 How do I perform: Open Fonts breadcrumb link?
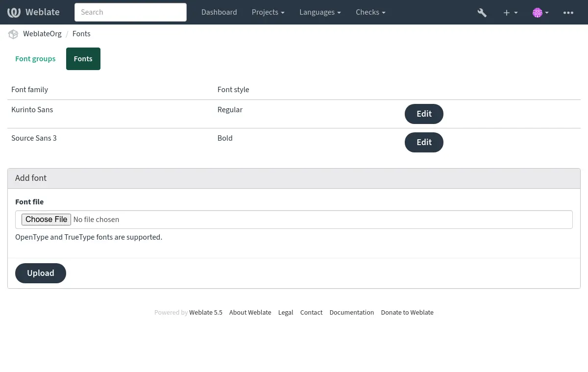tap(81, 34)
